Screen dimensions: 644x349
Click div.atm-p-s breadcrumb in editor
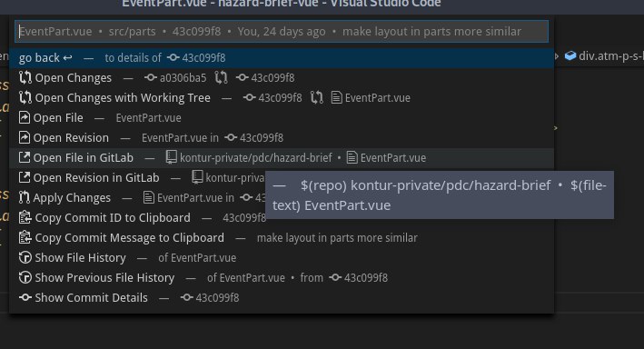tap(610, 56)
